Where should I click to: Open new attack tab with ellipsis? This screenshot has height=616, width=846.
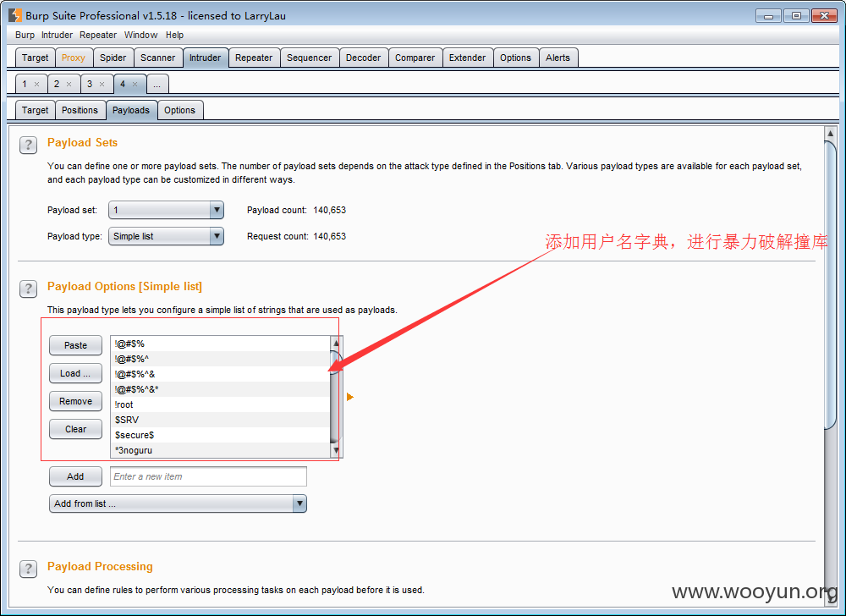157,84
